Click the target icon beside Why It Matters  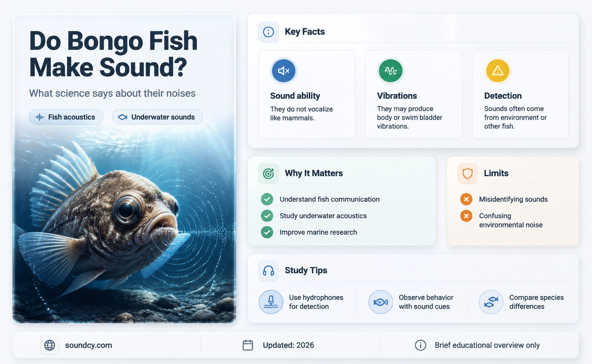point(268,173)
